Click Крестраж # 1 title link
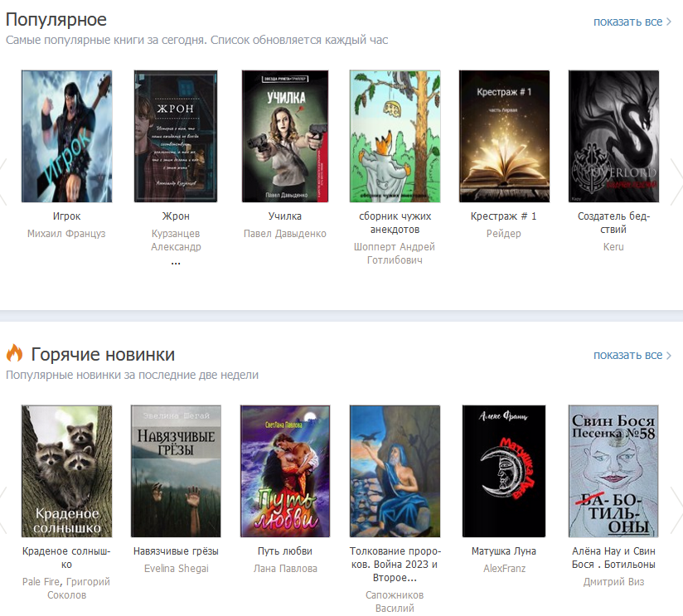Image resolution: width=683 pixels, height=616 pixels. [x=503, y=216]
